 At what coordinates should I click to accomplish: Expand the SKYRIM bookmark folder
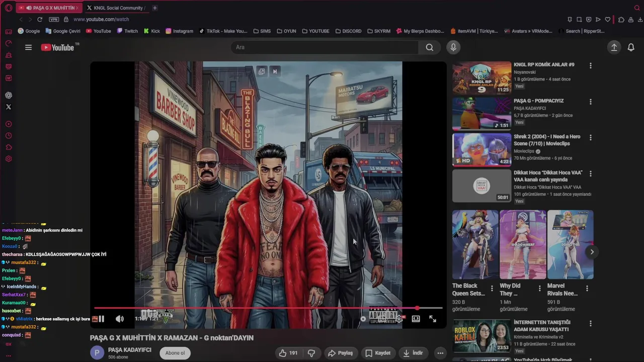click(x=379, y=31)
